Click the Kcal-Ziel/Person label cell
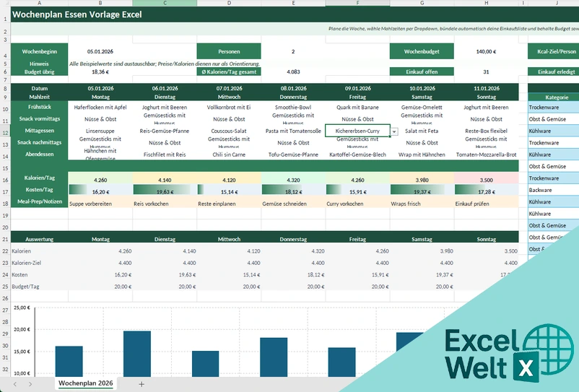This screenshot has width=579, height=392. pyautogui.click(x=554, y=51)
